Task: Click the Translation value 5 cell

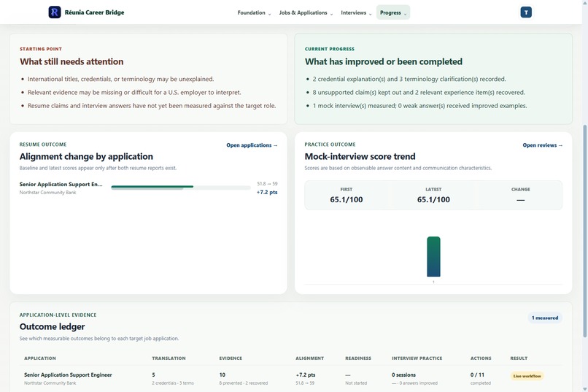Action: coord(173,379)
